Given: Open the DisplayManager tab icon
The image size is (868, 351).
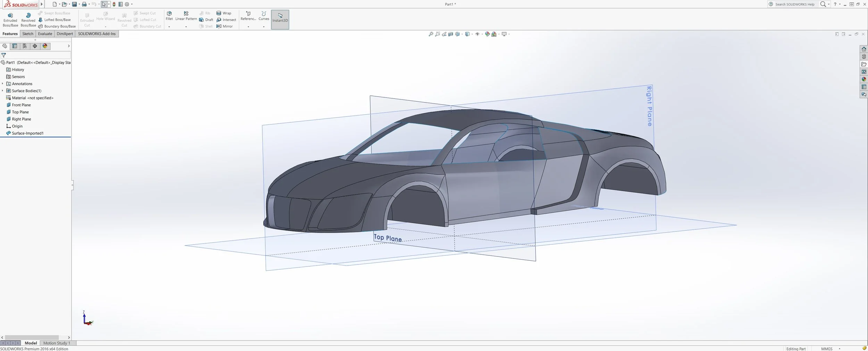Looking at the screenshot, I should pos(45,46).
